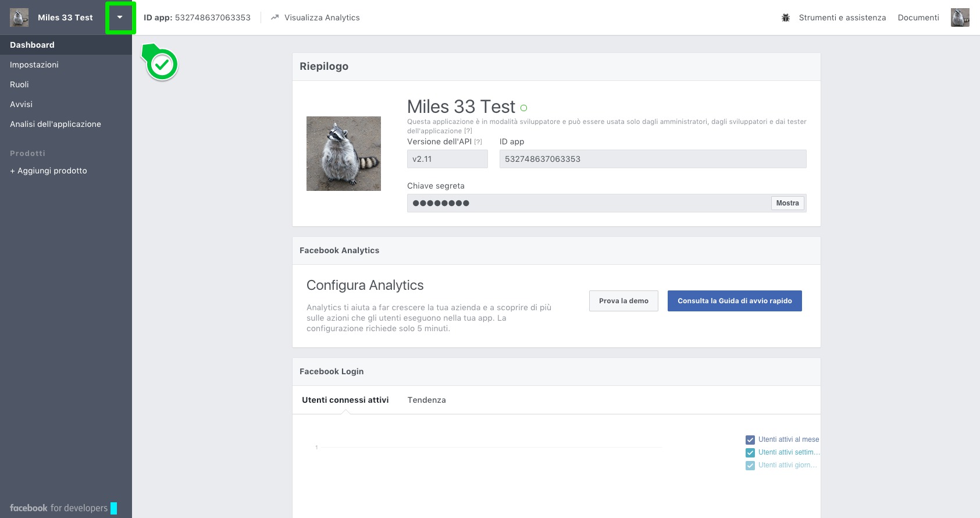Screen dimensions: 980x518
Task: Click the developer mode help [?] link
Action: (468, 131)
